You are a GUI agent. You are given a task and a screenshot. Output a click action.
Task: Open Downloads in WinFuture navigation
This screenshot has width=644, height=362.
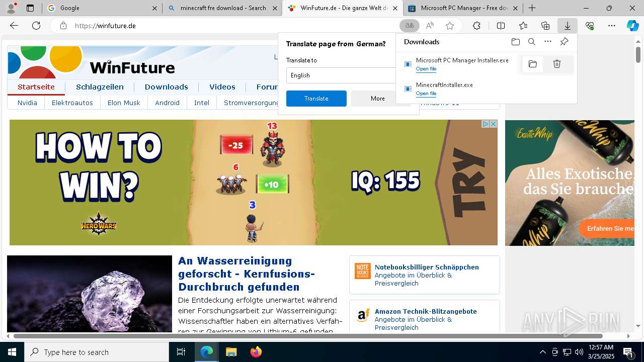(166, 87)
